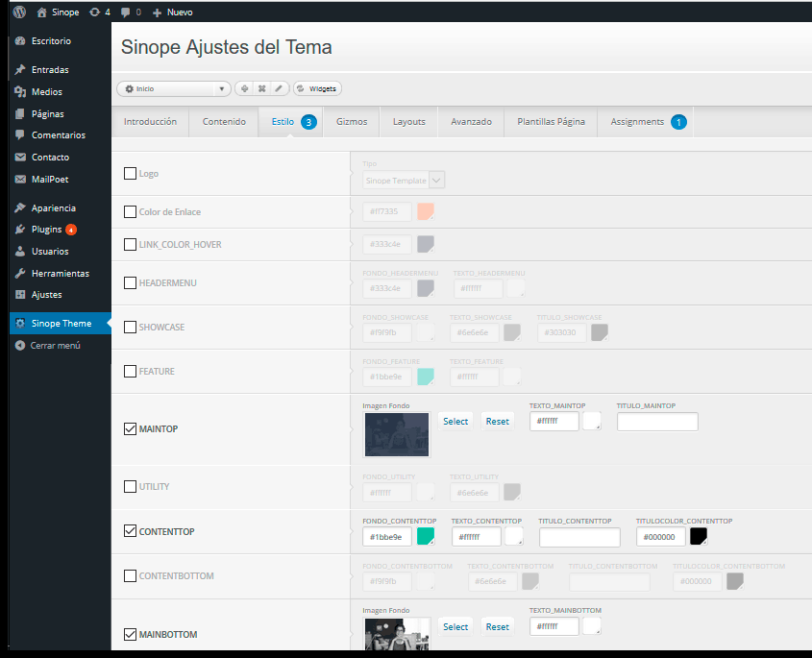
Task: Open the Assignments tab
Action: coord(645,122)
